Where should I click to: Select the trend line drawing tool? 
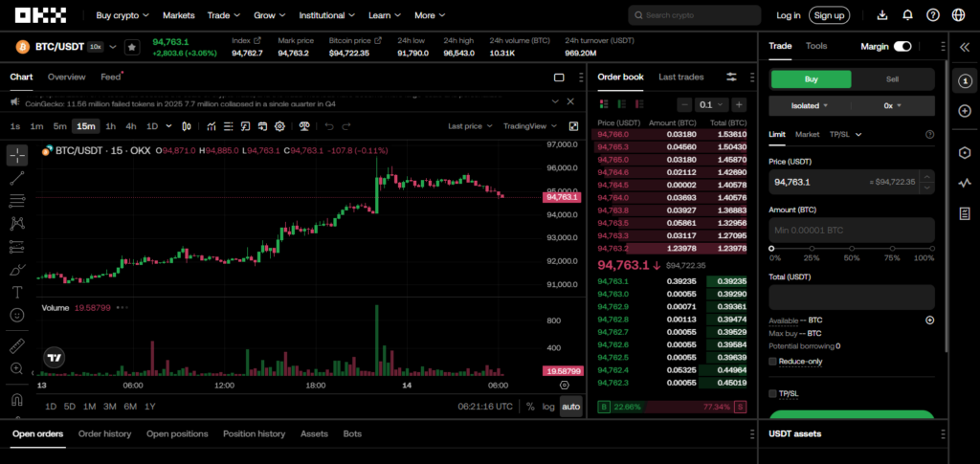tap(17, 178)
